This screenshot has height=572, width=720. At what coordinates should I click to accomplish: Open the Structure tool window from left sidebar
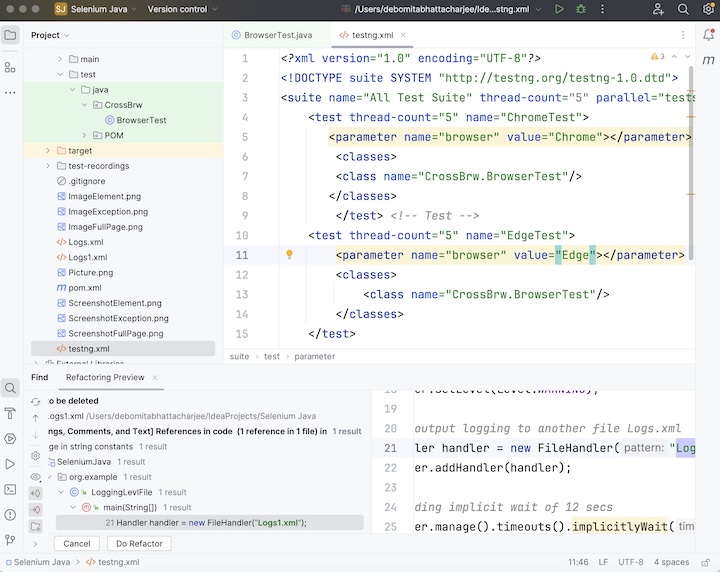coord(10,67)
